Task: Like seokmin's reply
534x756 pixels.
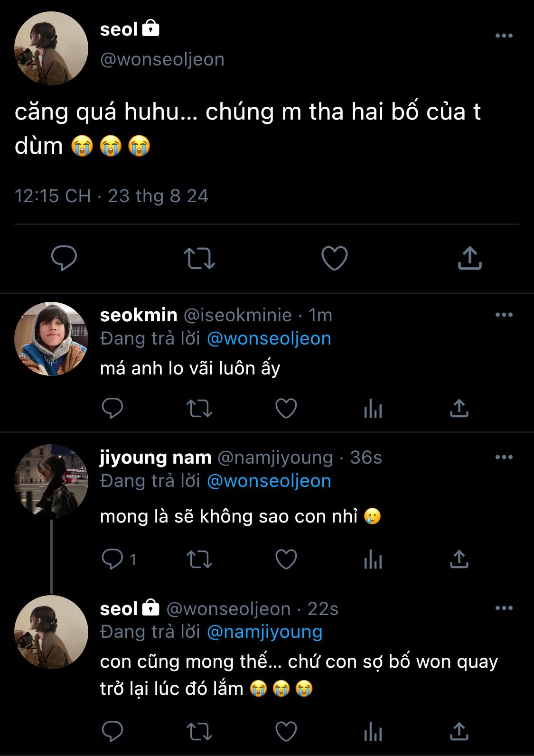Action: pyautogui.click(x=286, y=408)
